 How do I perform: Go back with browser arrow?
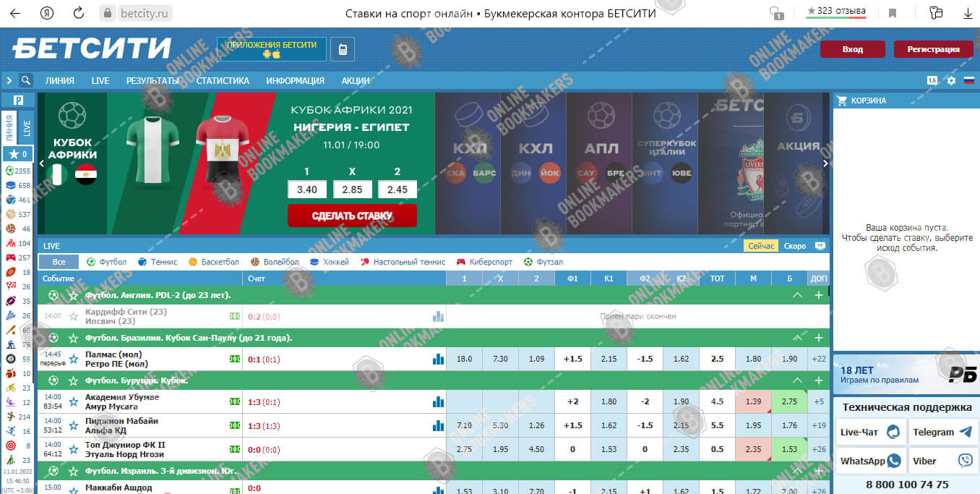point(15,13)
